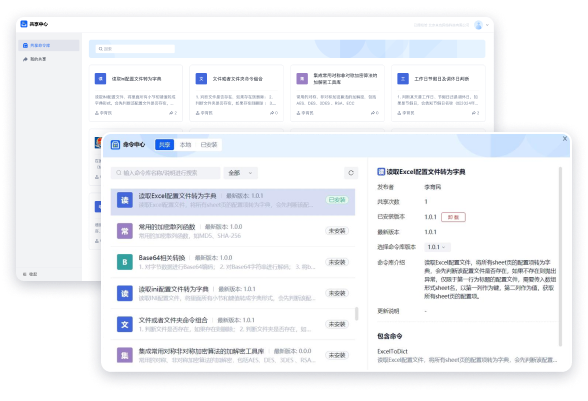This screenshot has height=401, width=588.
Task: Click the 读取ini配置文件转为字典 card icon
Action: tap(100, 79)
